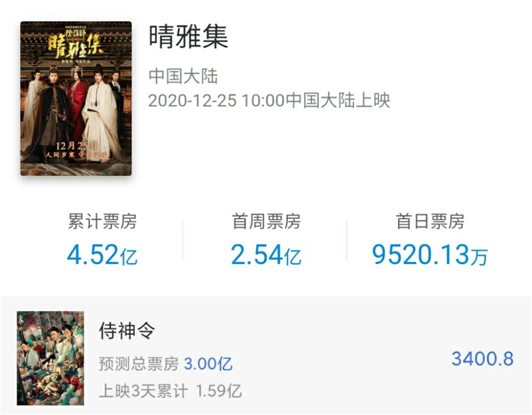532x415 pixels.
Task: Click the 预测总票房 label
Action: click(x=139, y=364)
